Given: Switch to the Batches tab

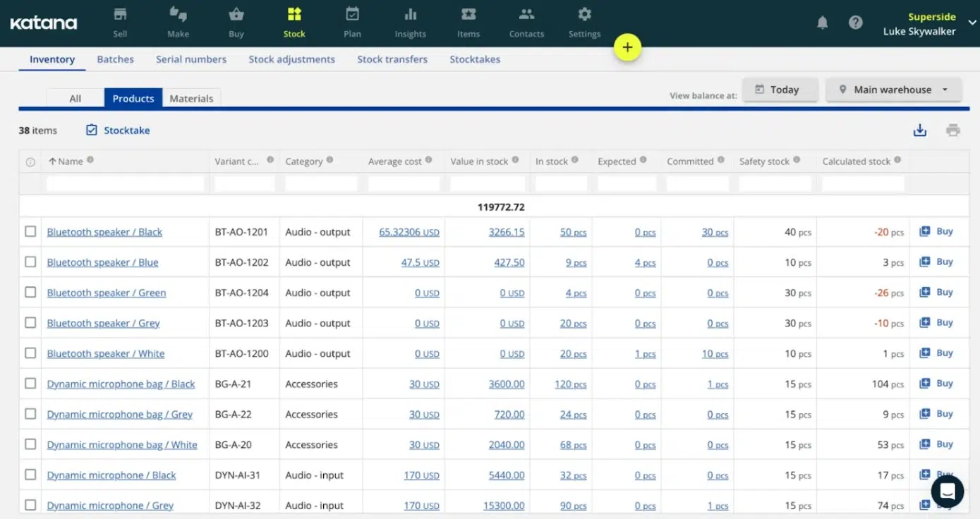Looking at the screenshot, I should click(116, 59).
